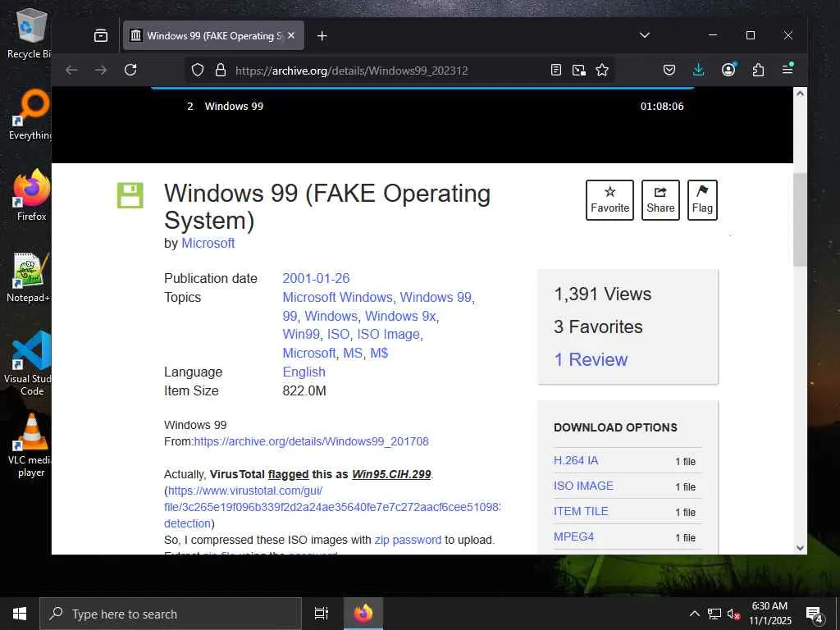Select the "822.0M" item size text

[304, 390]
